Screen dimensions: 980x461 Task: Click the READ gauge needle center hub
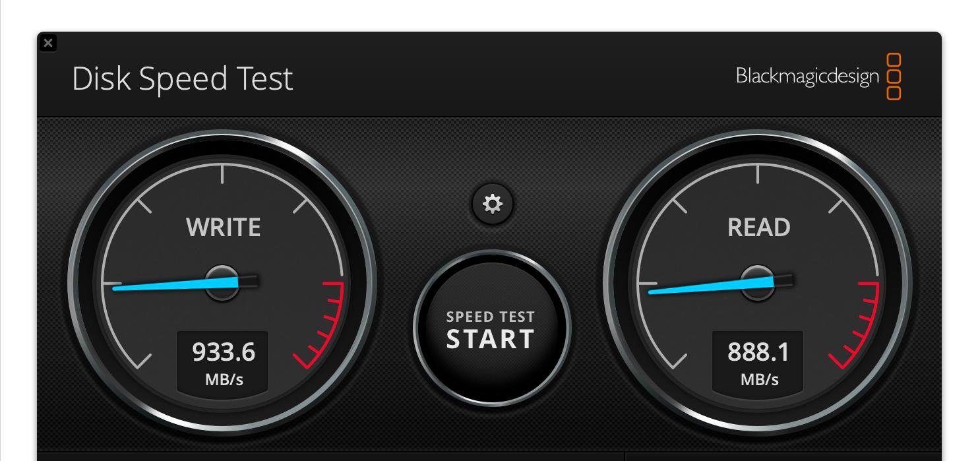pos(758,283)
